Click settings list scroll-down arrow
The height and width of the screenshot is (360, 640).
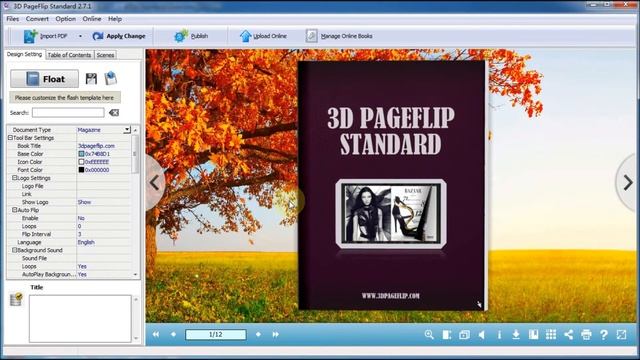point(136,275)
